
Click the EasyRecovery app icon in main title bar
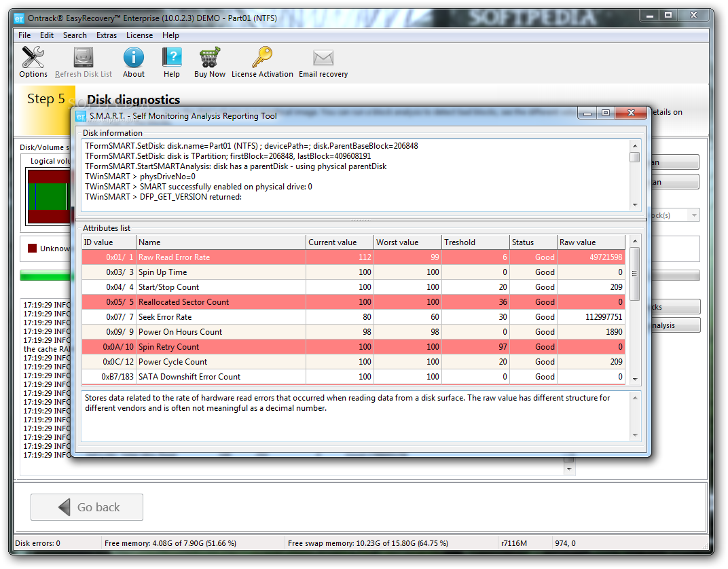[19, 18]
